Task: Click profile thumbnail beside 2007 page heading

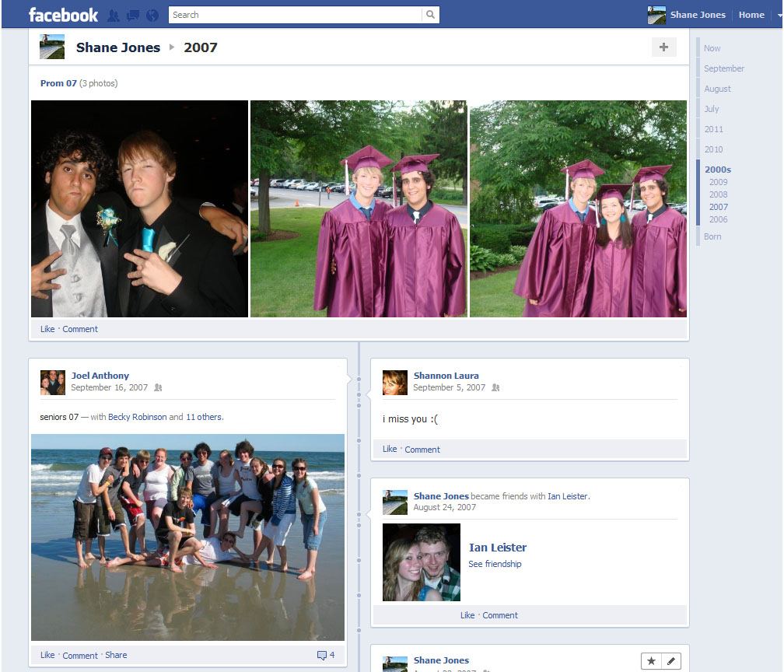Action: click(52, 47)
